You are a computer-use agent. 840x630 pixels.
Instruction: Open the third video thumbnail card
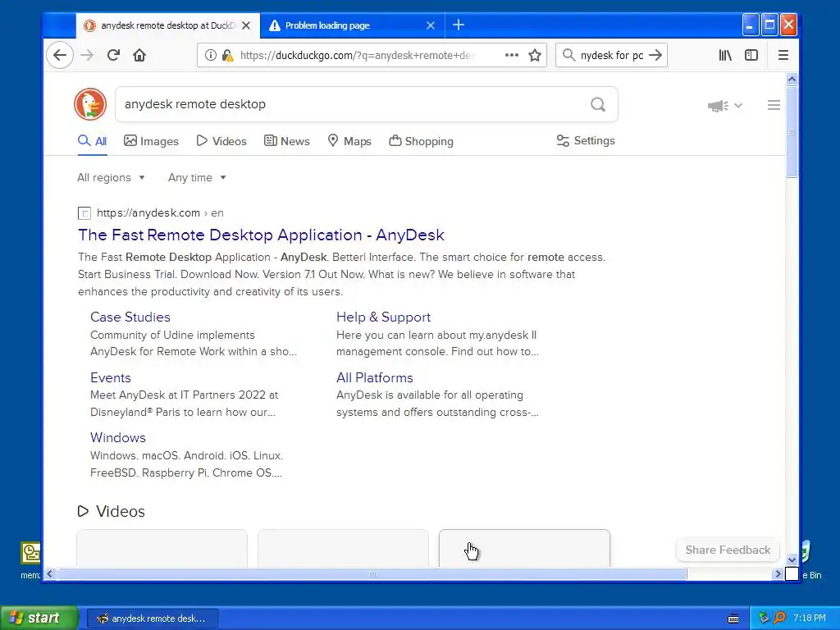524,548
